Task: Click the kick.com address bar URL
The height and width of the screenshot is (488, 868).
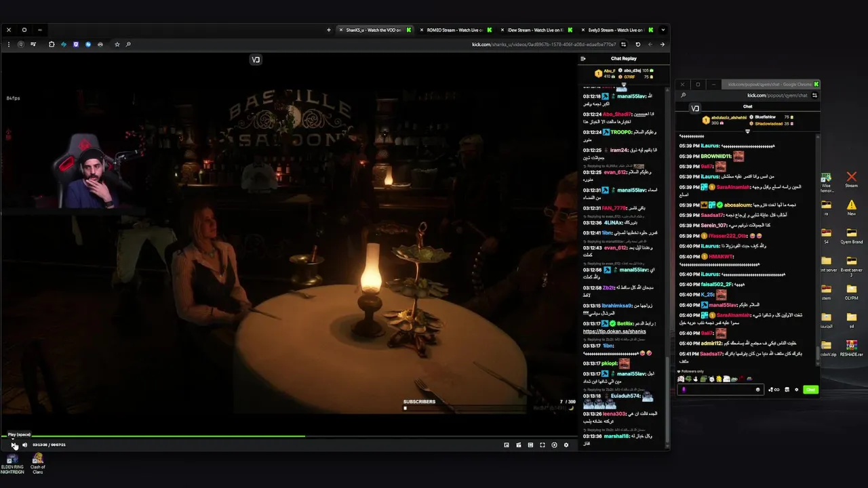Action: coord(544,45)
